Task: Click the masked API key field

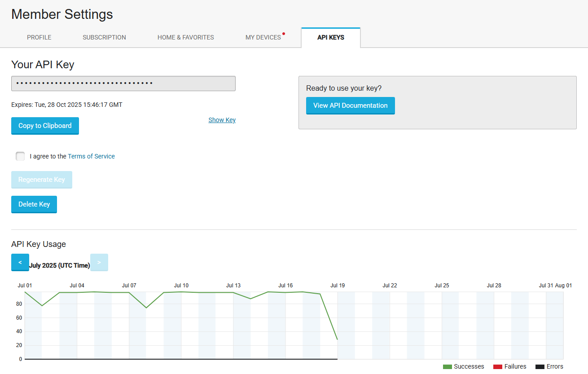Action: (x=123, y=84)
